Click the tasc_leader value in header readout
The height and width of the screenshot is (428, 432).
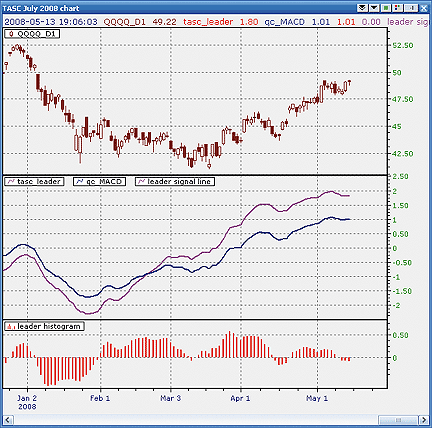pos(249,22)
